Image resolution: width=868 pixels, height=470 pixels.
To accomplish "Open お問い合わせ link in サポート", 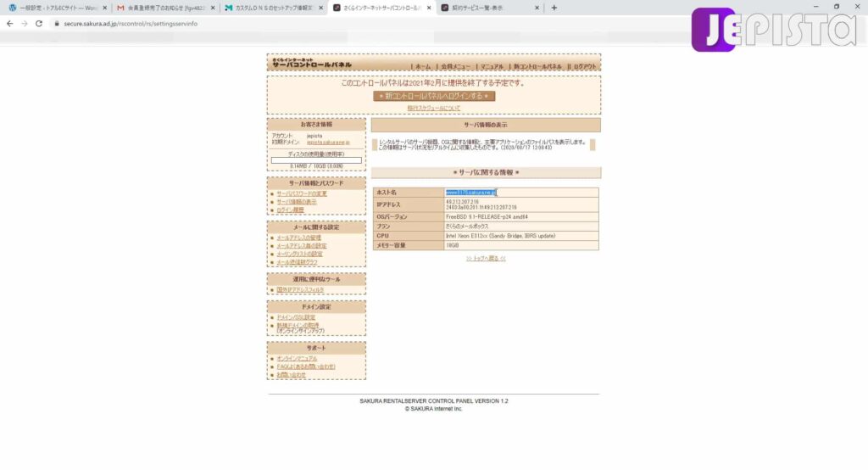I will coord(292,375).
